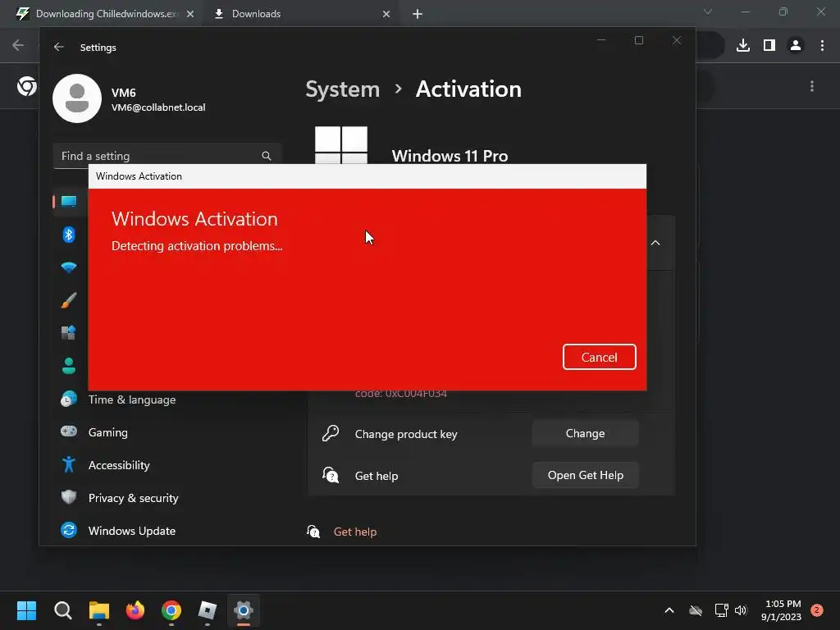Image resolution: width=840 pixels, height=630 pixels.
Task: Toggle the browser side panel icon
Action: tap(769, 46)
